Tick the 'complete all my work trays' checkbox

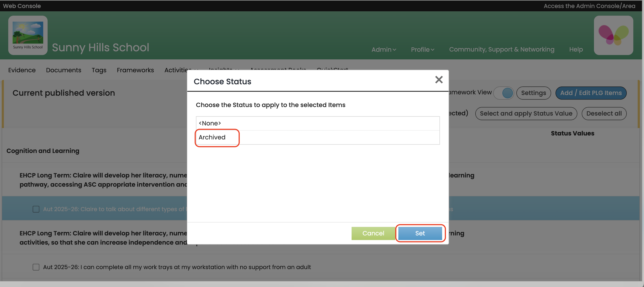click(x=36, y=267)
